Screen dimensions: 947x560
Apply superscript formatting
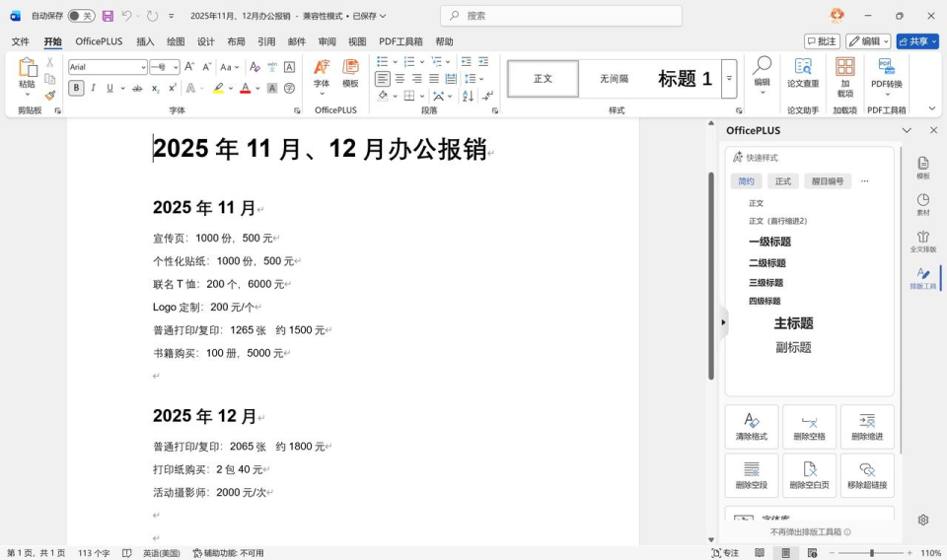pyautogui.click(x=172, y=88)
